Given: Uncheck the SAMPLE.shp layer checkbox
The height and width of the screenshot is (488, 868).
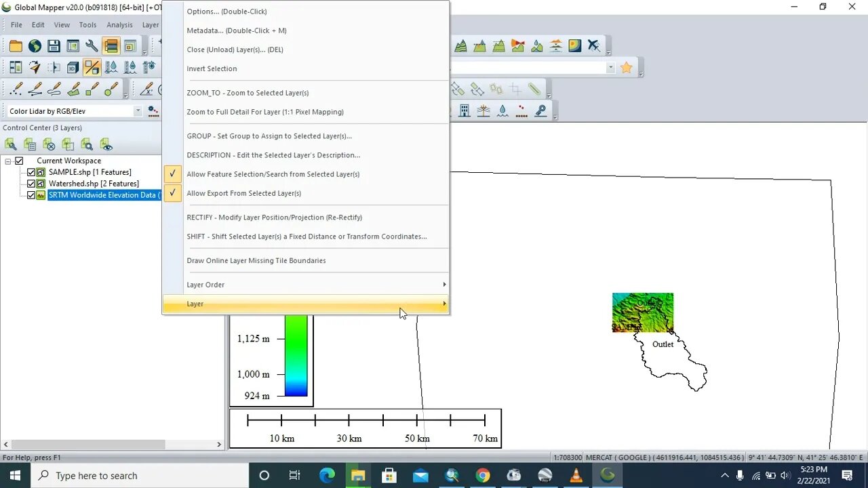Looking at the screenshot, I should click(x=31, y=171).
